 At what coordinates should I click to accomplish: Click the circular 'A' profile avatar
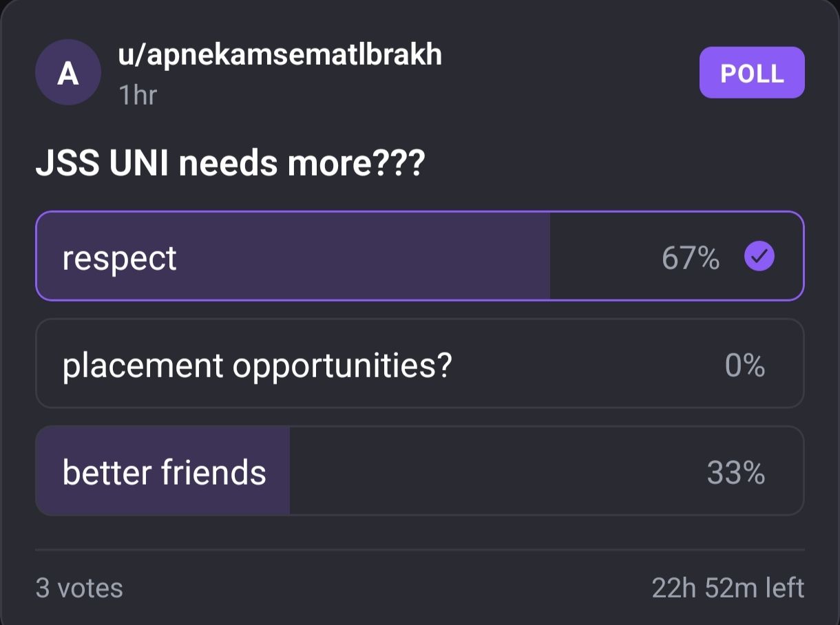(x=68, y=72)
